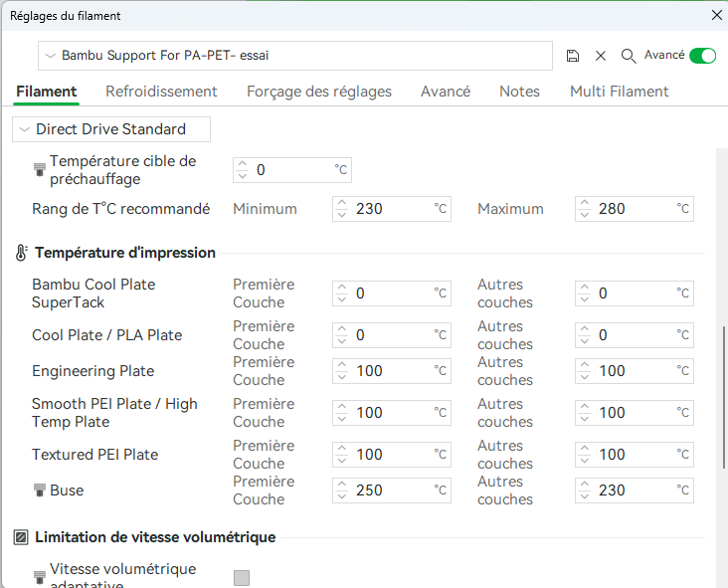728x588 pixels.
Task: Click the vertical scrollbar thumb
Action: (723, 398)
